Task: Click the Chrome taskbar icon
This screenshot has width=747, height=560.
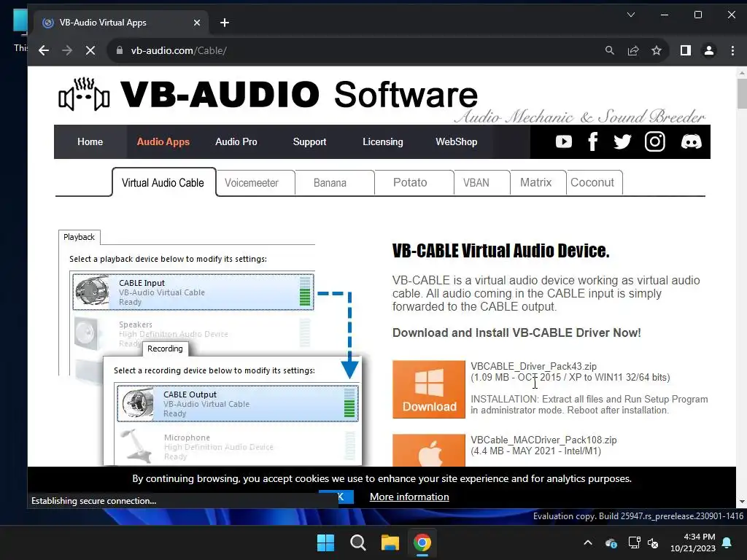Action: point(422,542)
